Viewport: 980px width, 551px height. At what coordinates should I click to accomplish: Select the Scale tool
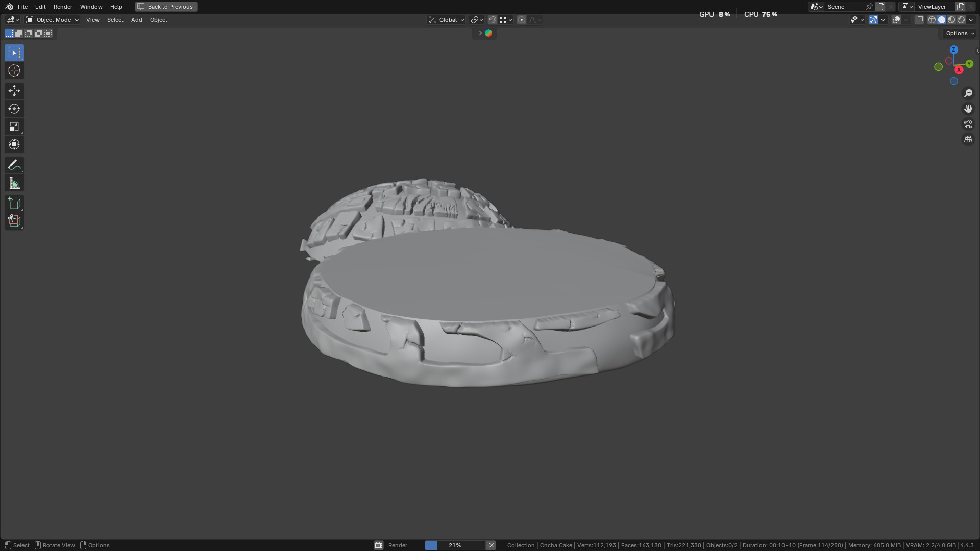tap(14, 127)
